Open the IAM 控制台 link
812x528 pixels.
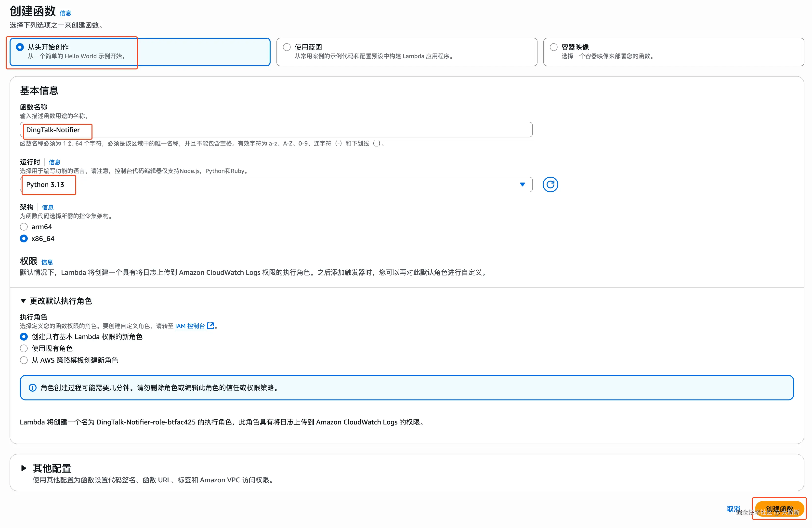pyautogui.click(x=190, y=326)
